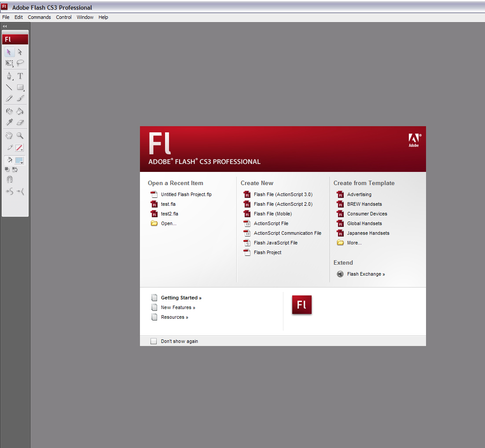This screenshot has height=448, width=485.
Task: Click the Straighten option icon
Action: click(x=20, y=192)
